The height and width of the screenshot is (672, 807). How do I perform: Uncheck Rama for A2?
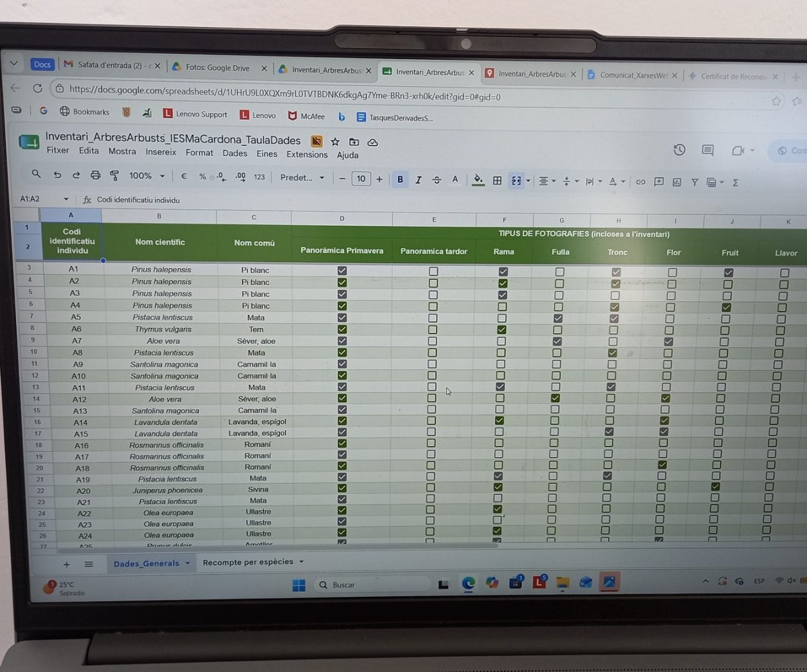point(503,284)
